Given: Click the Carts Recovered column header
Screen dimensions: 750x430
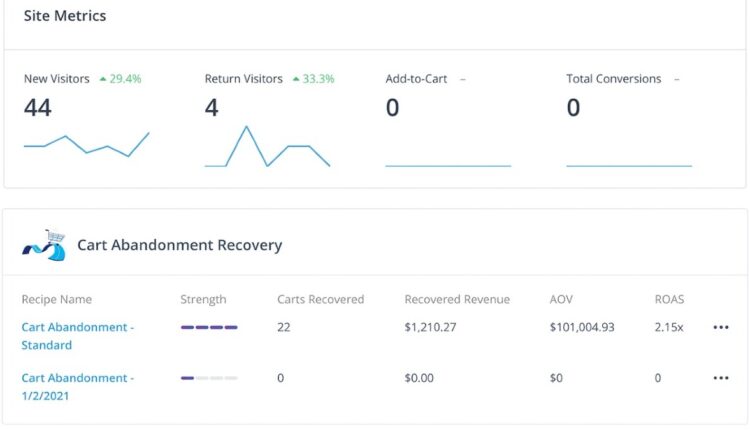Looking at the screenshot, I should (320, 299).
